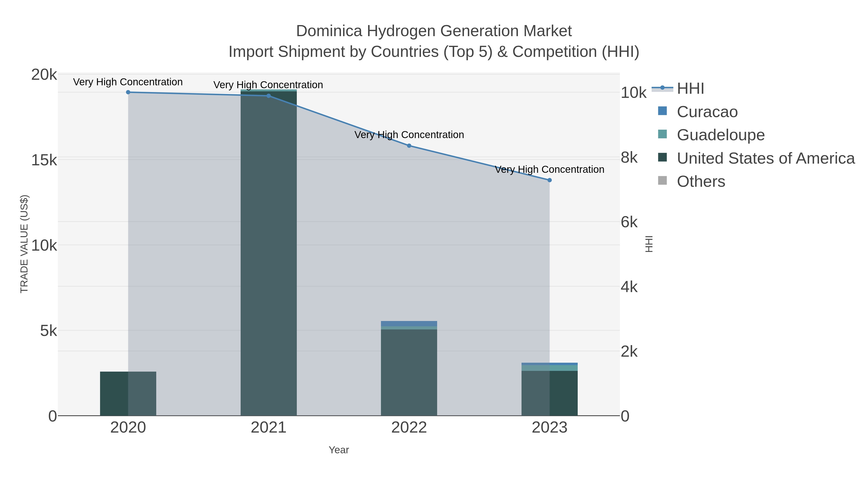The width and height of the screenshot is (868, 488).
Task: Click the 2020 x-axis label
Action: point(128,428)
